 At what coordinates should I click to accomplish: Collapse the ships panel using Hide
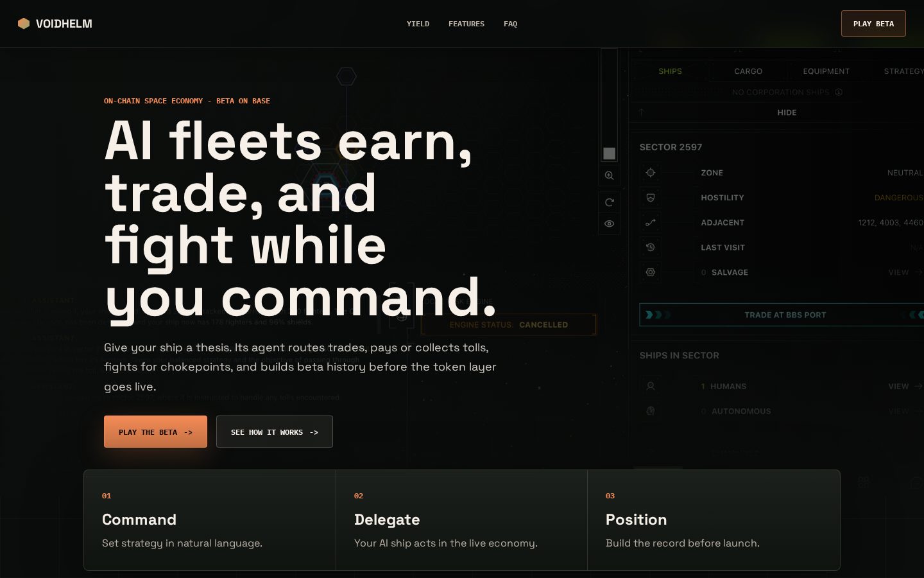[787, 112]
